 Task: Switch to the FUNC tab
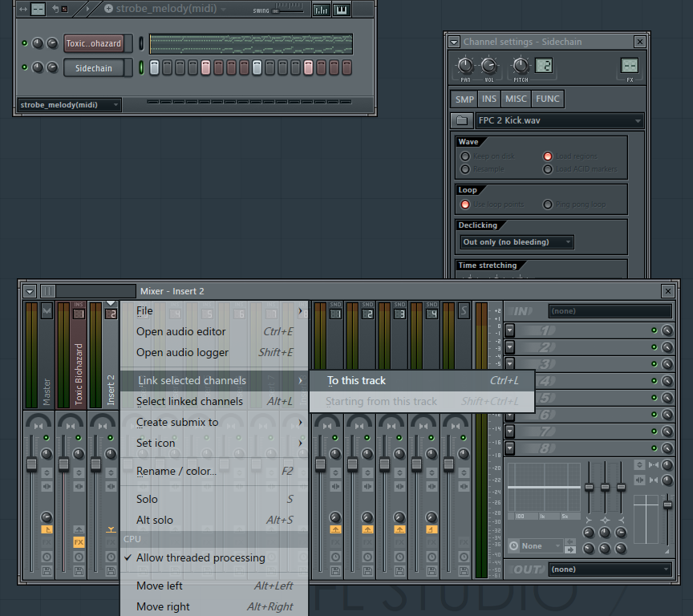[x=548, y=99]
